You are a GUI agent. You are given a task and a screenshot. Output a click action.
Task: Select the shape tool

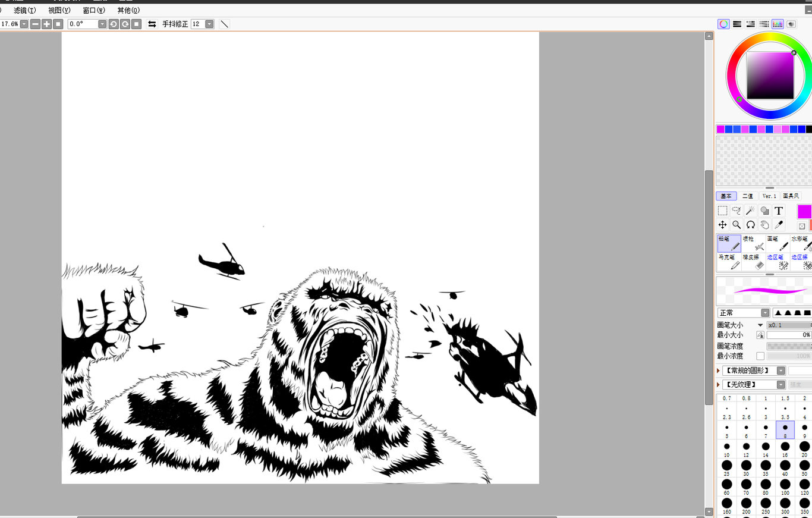[765, 211]
